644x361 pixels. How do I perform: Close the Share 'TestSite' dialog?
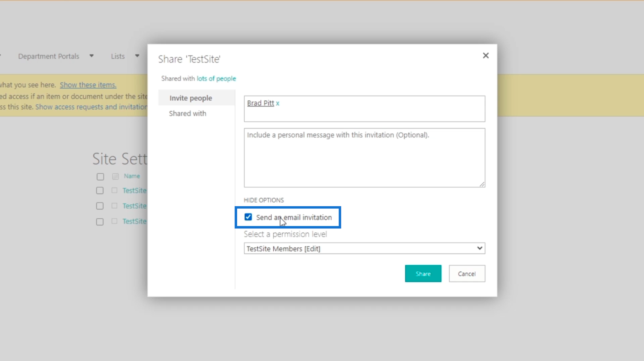pyautogui.click(x=486, y=56)
